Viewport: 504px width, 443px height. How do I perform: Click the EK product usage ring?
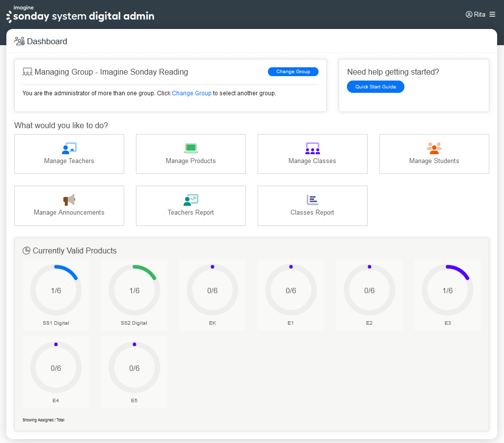coord(212,290)
